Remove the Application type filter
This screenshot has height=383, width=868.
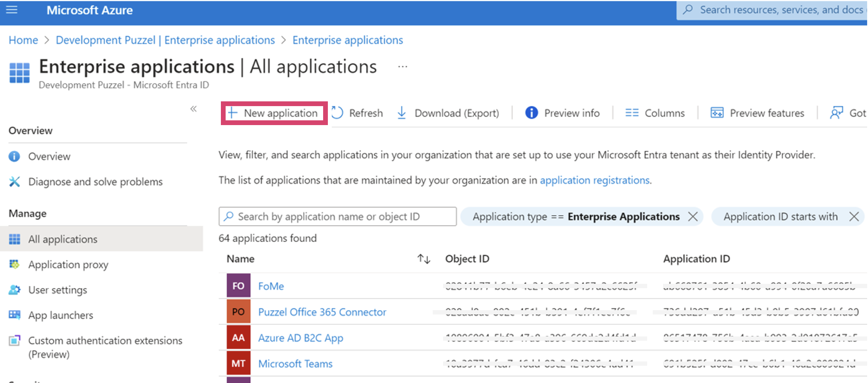point(693,217)
